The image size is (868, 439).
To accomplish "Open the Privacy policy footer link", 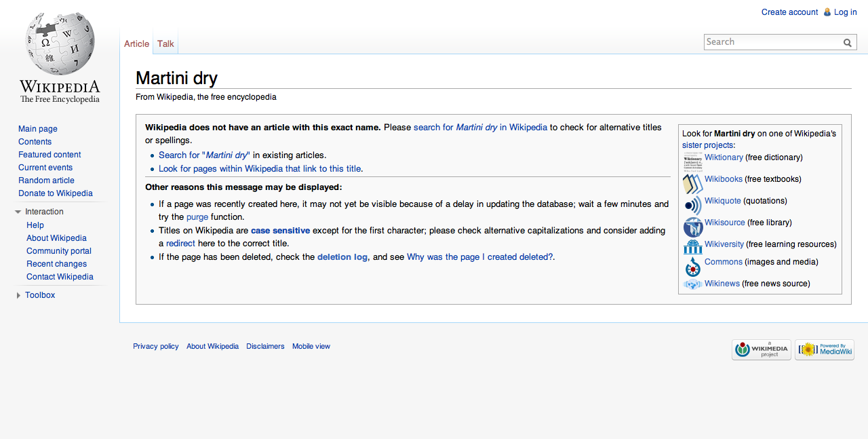I will 156,347.
